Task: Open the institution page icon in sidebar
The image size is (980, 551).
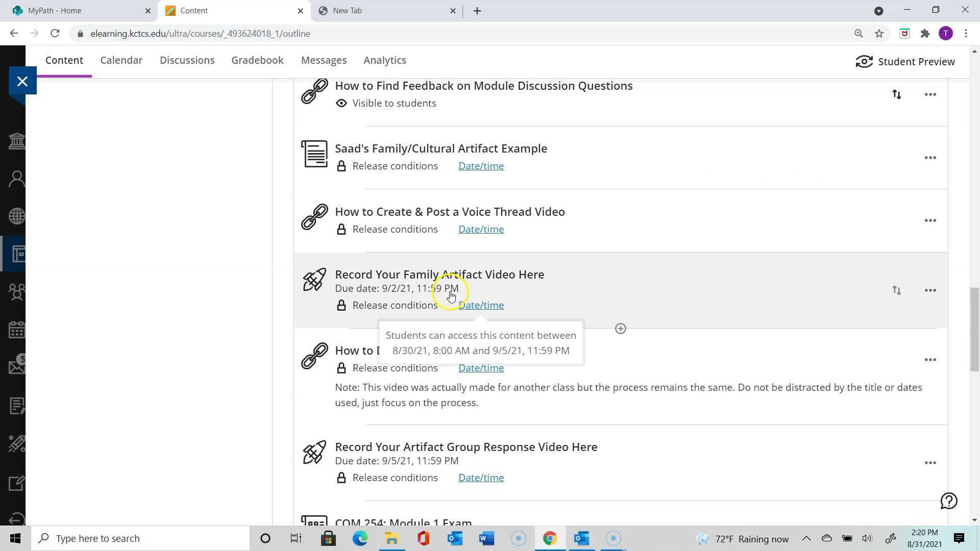Action: tap(16, 141)
